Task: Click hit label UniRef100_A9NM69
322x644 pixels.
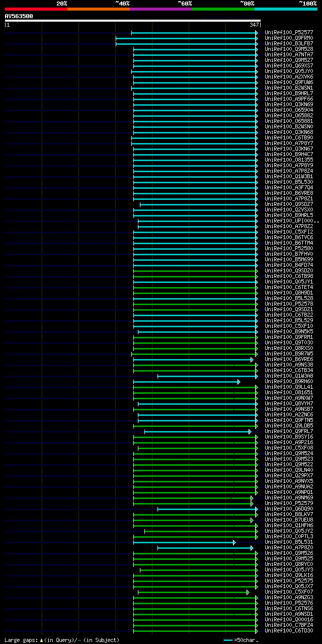Action: [289, 498]
